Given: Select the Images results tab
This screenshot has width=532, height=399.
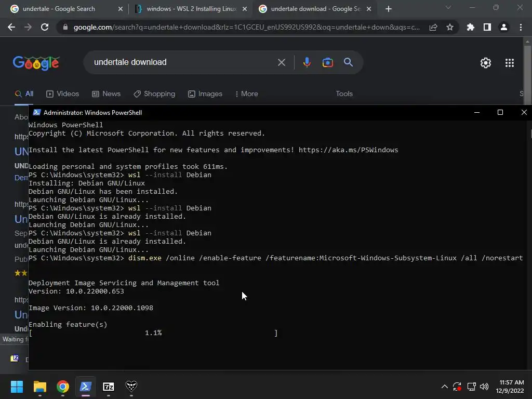Looking at the screenshot, I should (x=205, y=94).
